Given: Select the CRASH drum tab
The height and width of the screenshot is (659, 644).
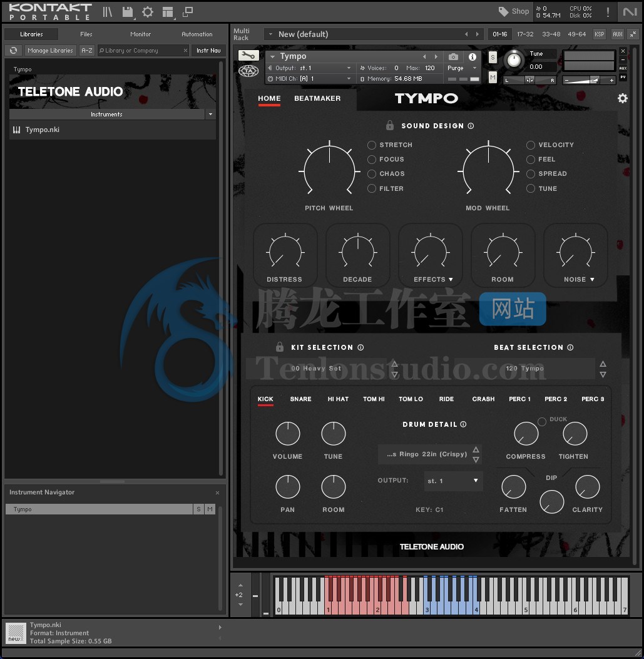Looking at the screenshot, I should [x=483, y=399].
